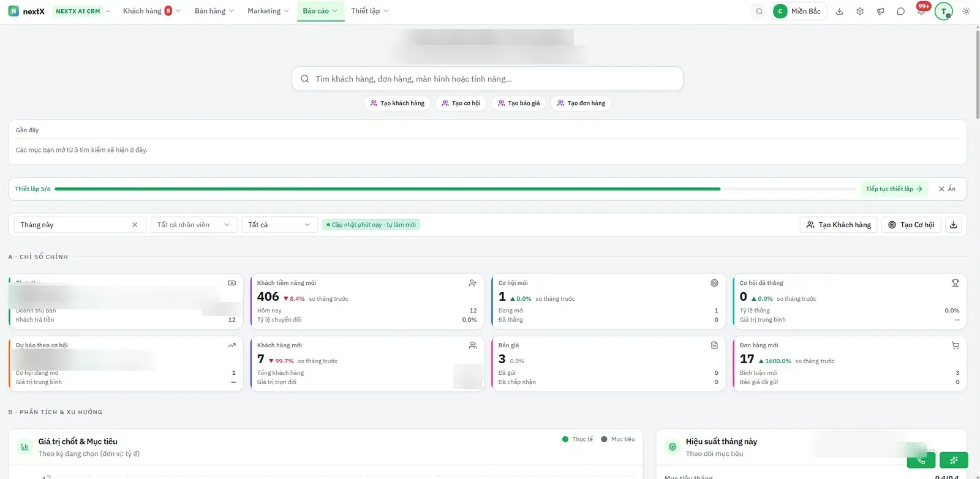
Task: Click the download icon in top navigation
Action: [x=840, y=11]
